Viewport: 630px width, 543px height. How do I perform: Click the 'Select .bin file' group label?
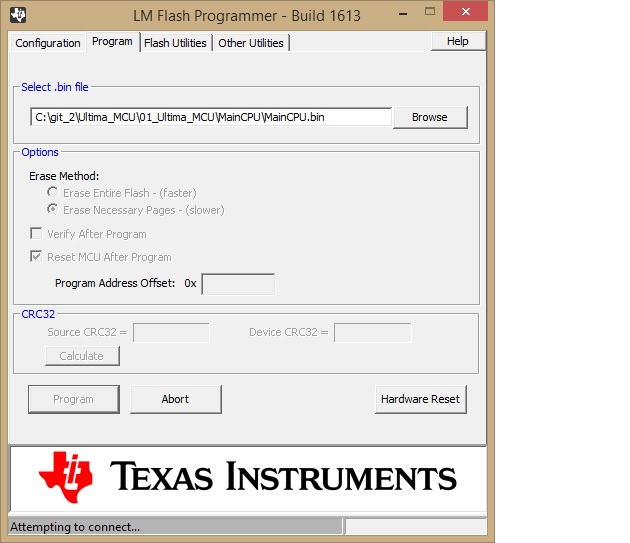(x=55, y=87)
